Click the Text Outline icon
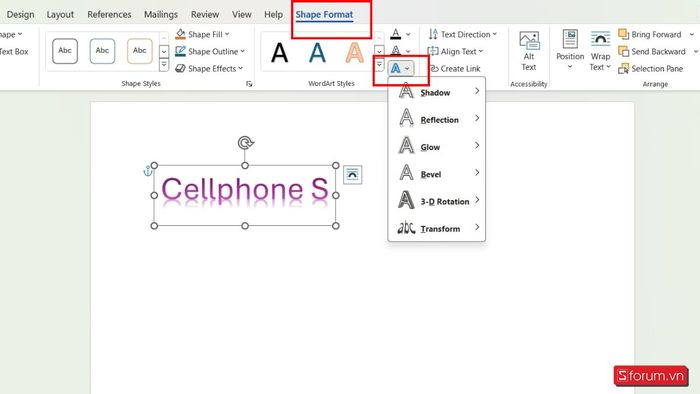The height and width of the screenshot is (394, 700). click(396, 51)
